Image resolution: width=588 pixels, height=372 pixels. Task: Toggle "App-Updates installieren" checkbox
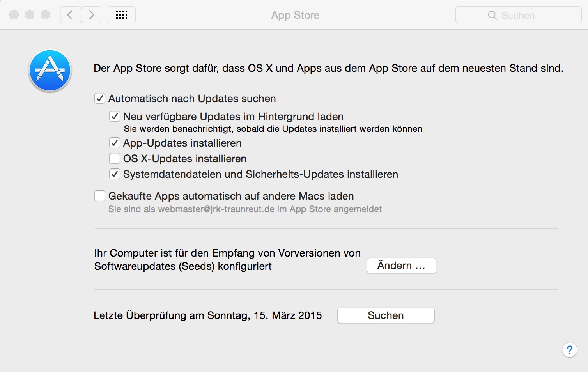[115, 143]
